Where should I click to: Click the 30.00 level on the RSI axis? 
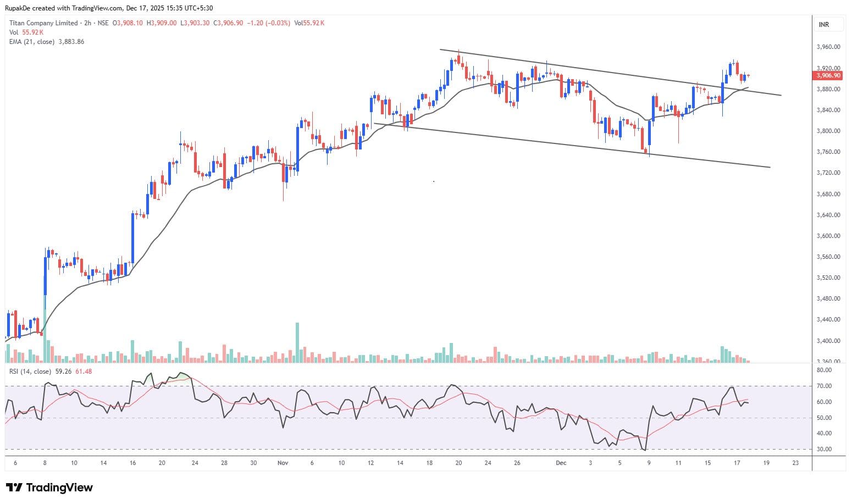pos(824,449)
